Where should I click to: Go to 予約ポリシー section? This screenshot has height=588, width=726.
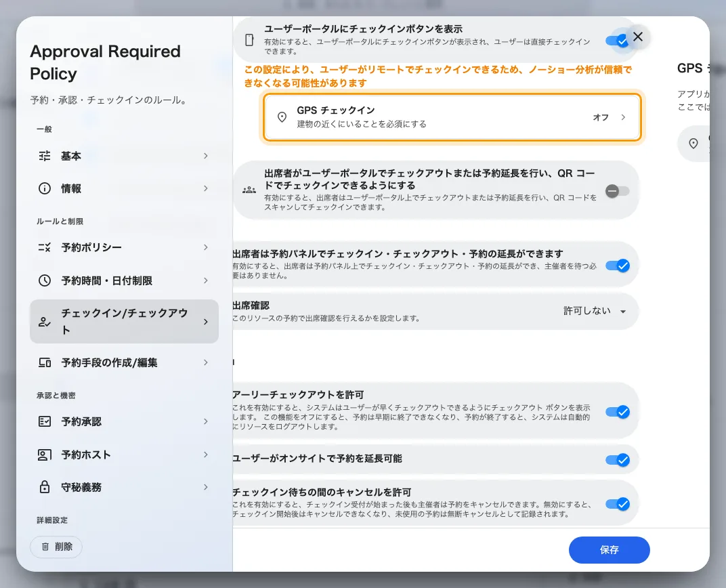124,247
